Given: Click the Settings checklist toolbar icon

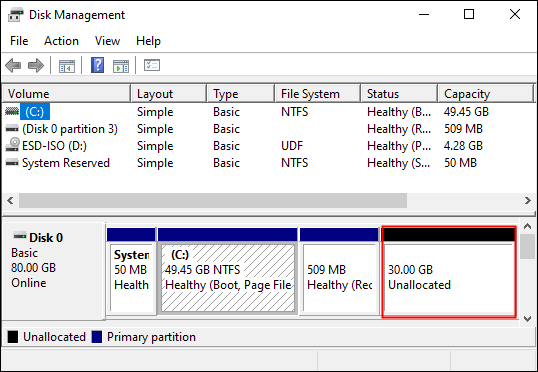Looking at the screenshot, I should point(152,65).
